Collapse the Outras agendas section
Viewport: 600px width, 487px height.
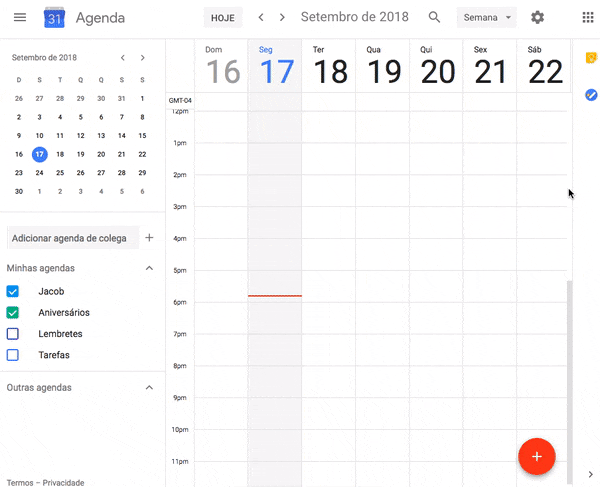149,388
